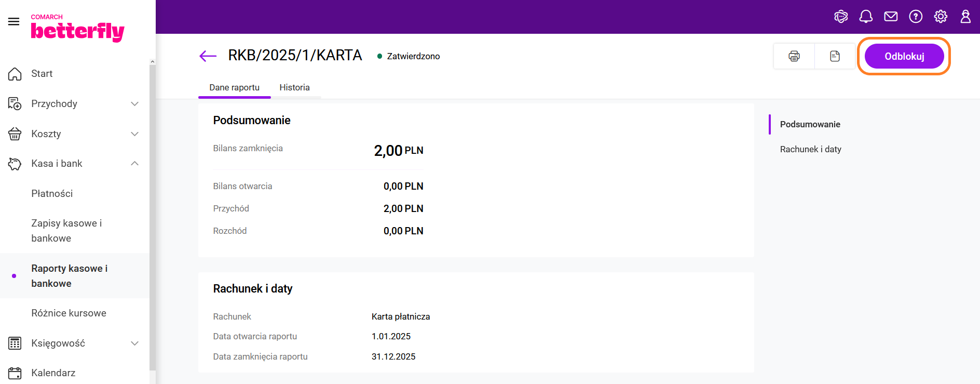The image size is (980, 384).
Task: Open the messages envelope icon
Action: pyautogui.click(x=891, y=17)
